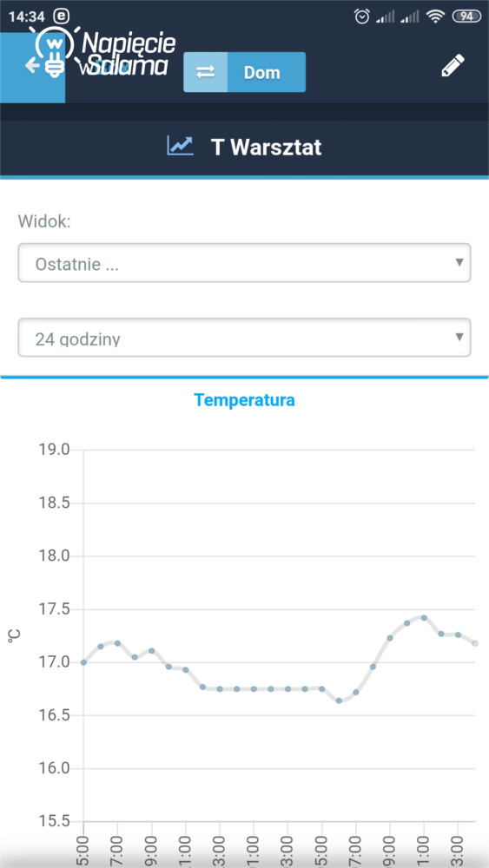Select the first data point at 17.0
The width and height of the screenshot is (489, 868).
83,662
